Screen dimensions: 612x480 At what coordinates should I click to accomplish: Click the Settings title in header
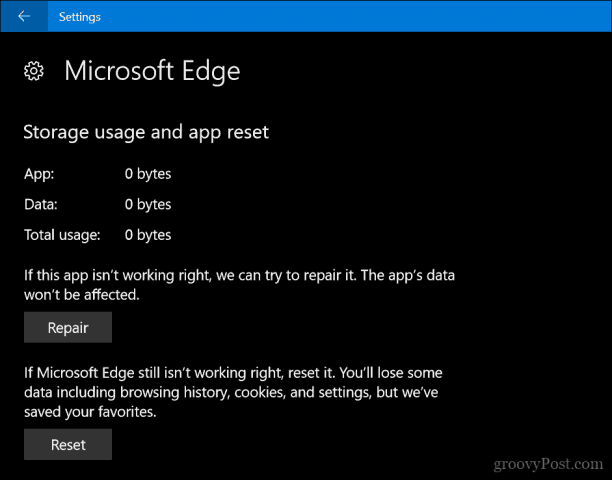pyautogui.click(x=80, y=17)
